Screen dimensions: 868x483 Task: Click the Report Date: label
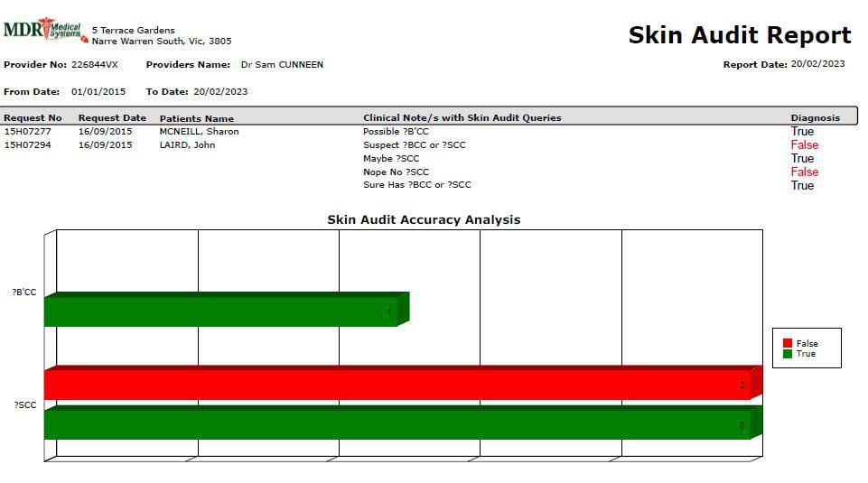point(755,65)
